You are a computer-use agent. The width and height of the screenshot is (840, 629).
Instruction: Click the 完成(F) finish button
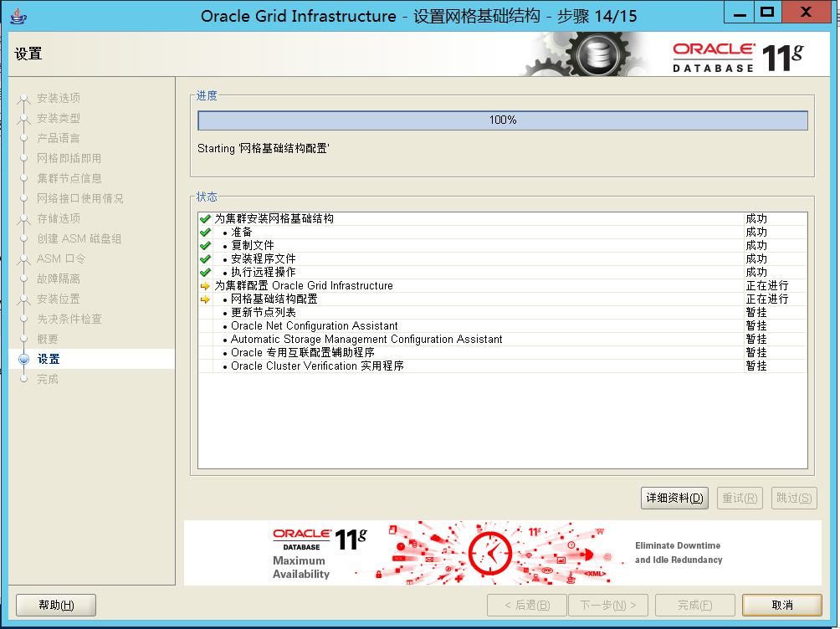coord(694,606)
